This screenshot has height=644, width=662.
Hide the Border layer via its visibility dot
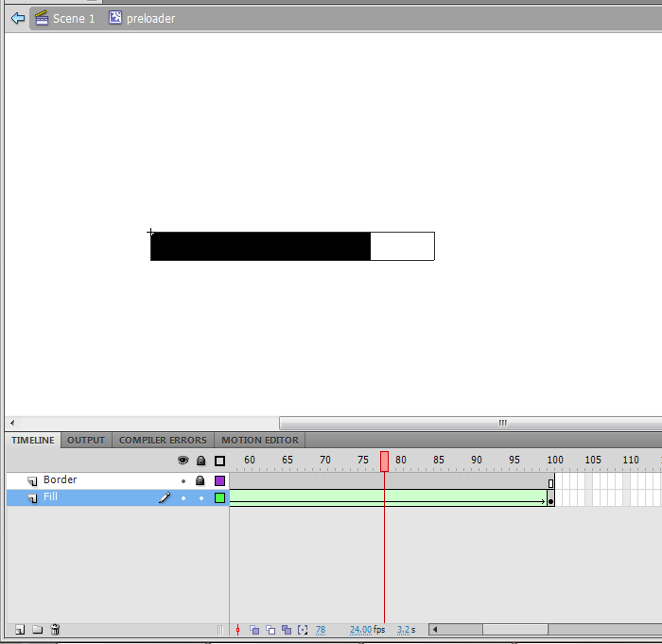coord(183,481)
